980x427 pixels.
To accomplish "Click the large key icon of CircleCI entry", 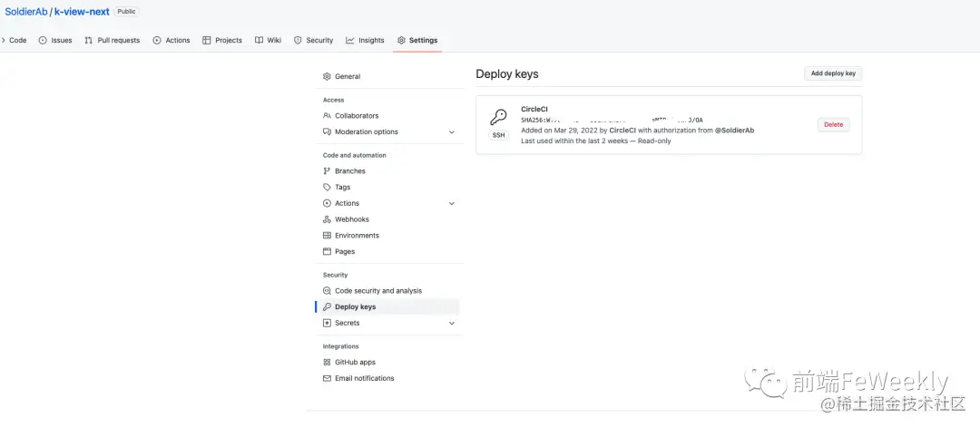I will [498, 117].
